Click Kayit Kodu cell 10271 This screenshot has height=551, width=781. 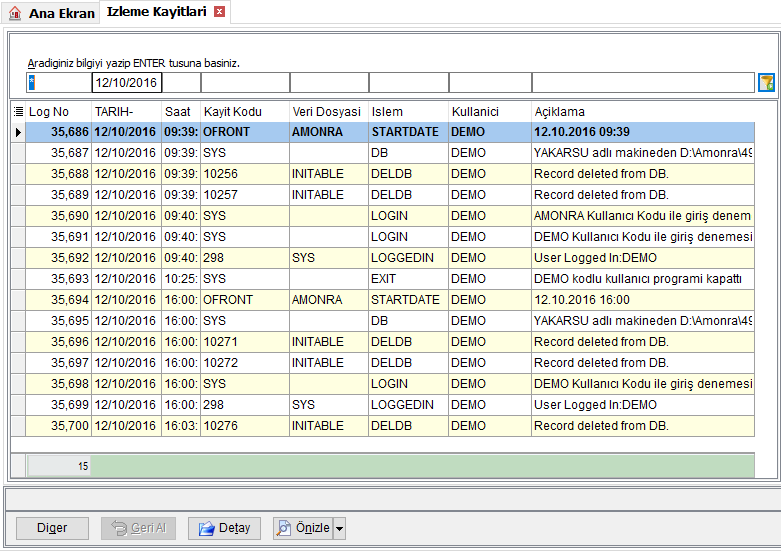[245, 342]
